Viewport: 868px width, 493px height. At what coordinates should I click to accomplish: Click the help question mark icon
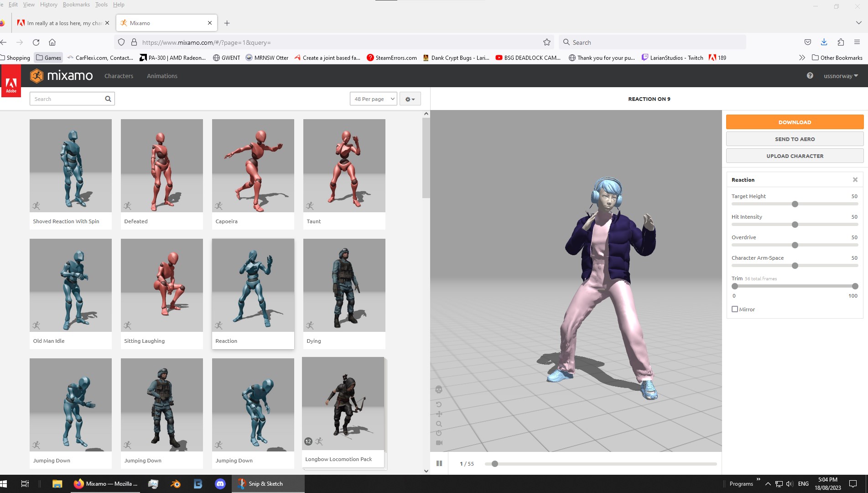810,76
